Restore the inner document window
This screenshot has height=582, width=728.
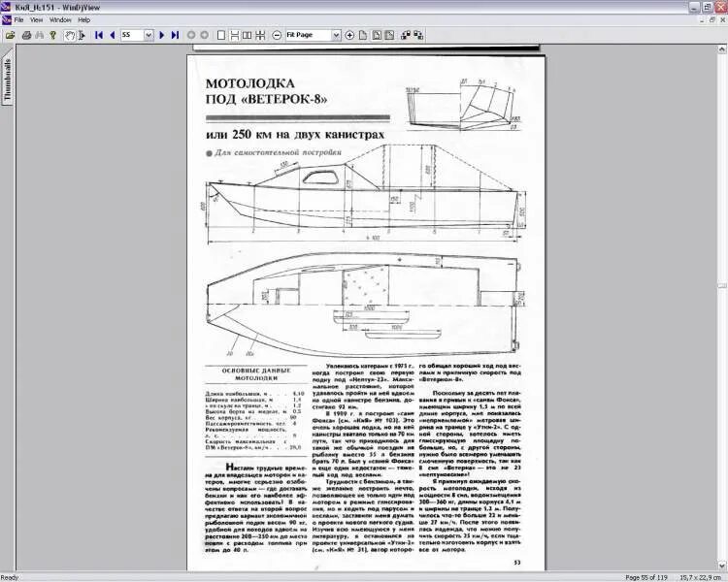712,20
